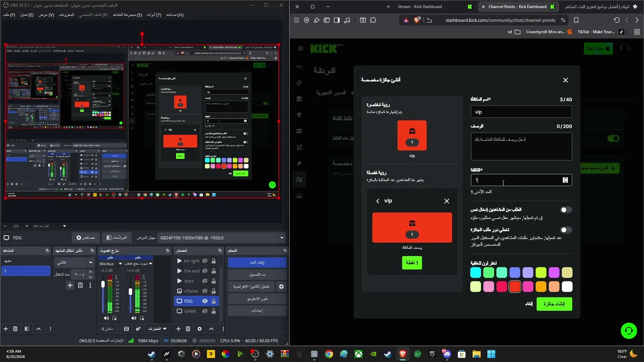
Task: Mute desktop audio speaker icon in mixer
Action: (133, 318)
